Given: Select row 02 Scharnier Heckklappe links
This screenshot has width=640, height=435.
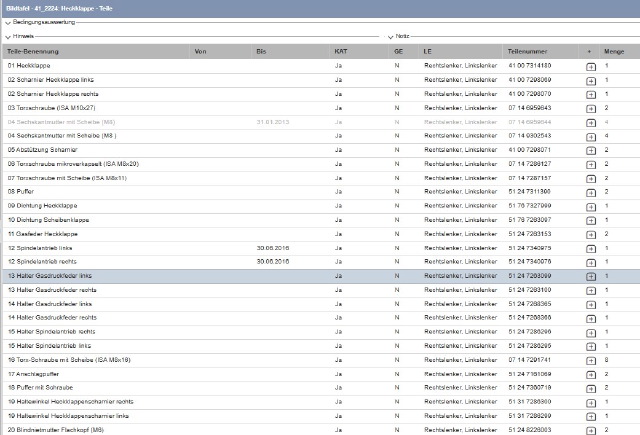Looking at the screenshot, I should click(x=321, y=80).
